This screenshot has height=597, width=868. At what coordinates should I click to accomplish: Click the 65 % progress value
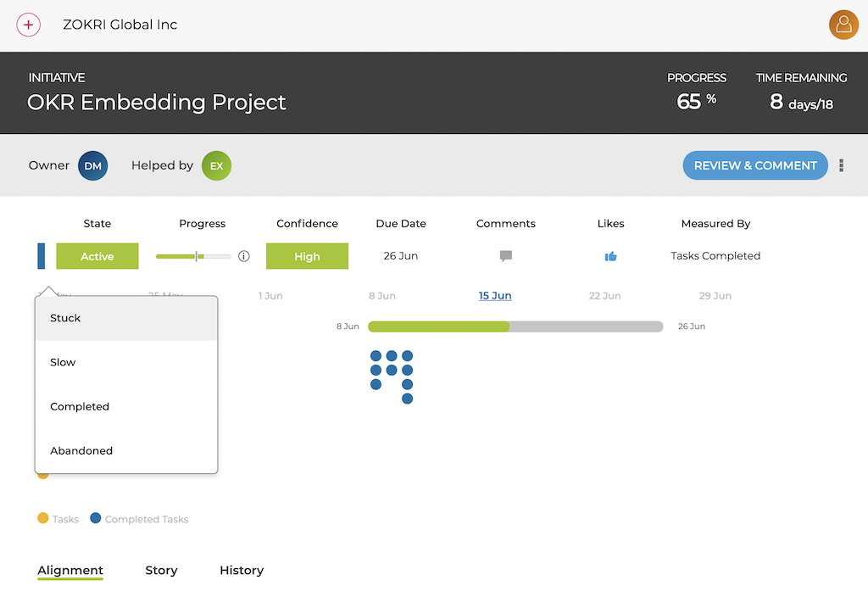point(696,102)
